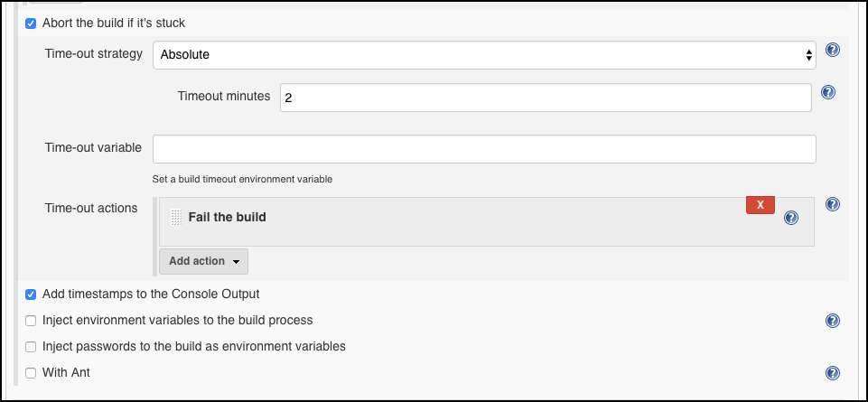The image size is (868, 402).
Task: Open help for With Ant option
Action: pyautogui.click(x=833, y=373)
